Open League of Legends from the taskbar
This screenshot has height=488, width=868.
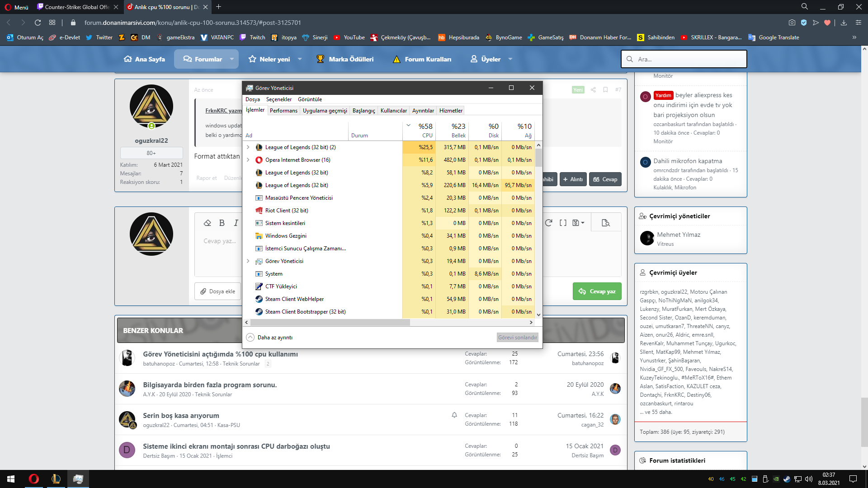(56, 479)
